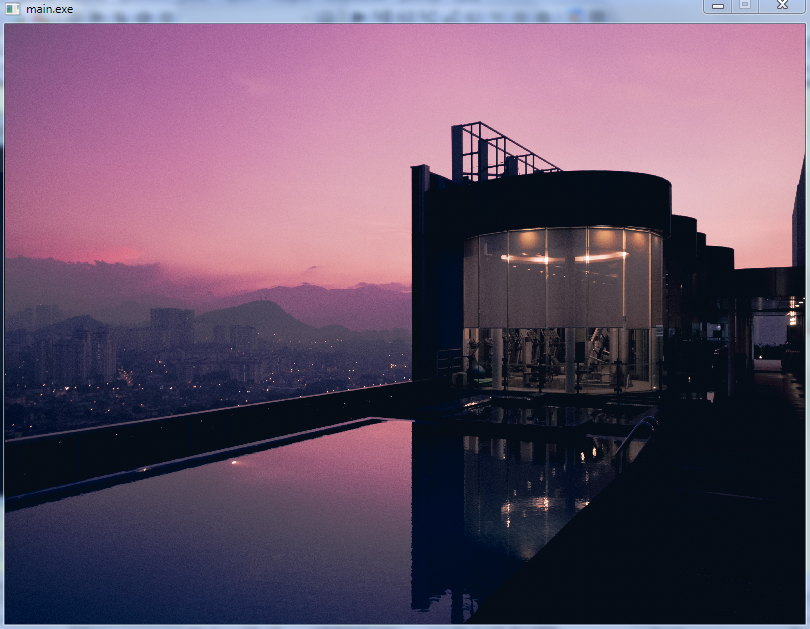Click the small light on the pool edge
This screenshot has width=810, height=629.
(235, 462)
